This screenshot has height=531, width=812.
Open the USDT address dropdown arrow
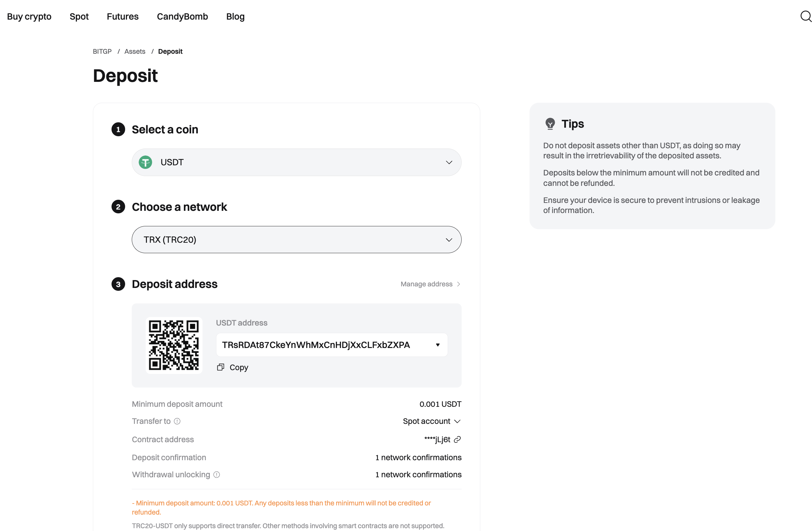click(x=438, y=345)
